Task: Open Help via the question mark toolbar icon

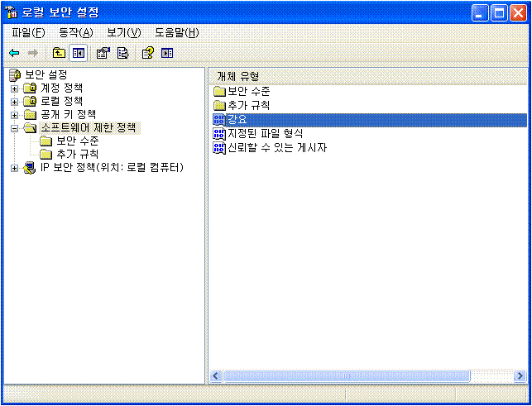Action: pyautogui.click(x=147, y=53)
